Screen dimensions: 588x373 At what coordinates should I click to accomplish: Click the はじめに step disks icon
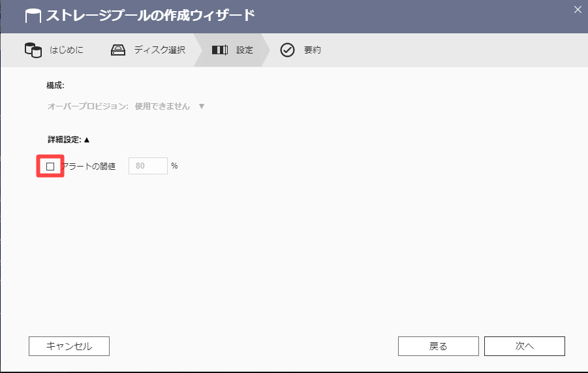point(33,50)
